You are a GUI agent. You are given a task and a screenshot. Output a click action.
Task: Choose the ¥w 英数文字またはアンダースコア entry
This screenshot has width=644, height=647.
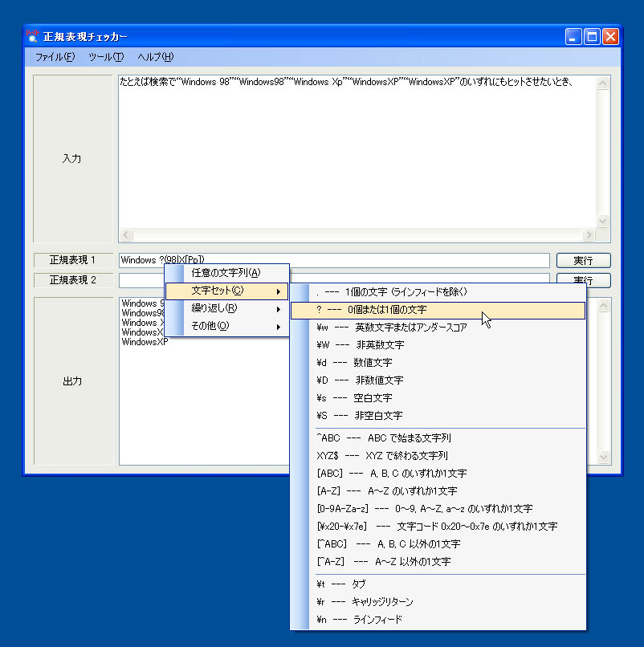391,328
